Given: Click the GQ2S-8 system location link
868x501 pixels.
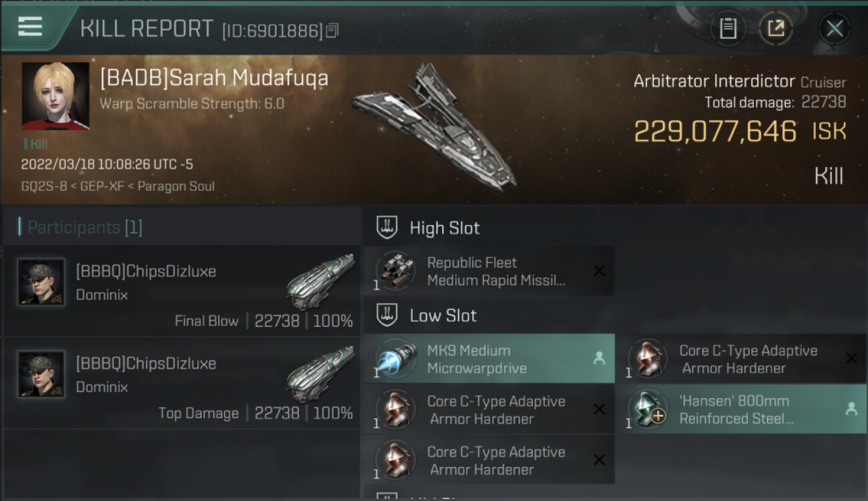Looking at the screenshot, I should [43, 186].
